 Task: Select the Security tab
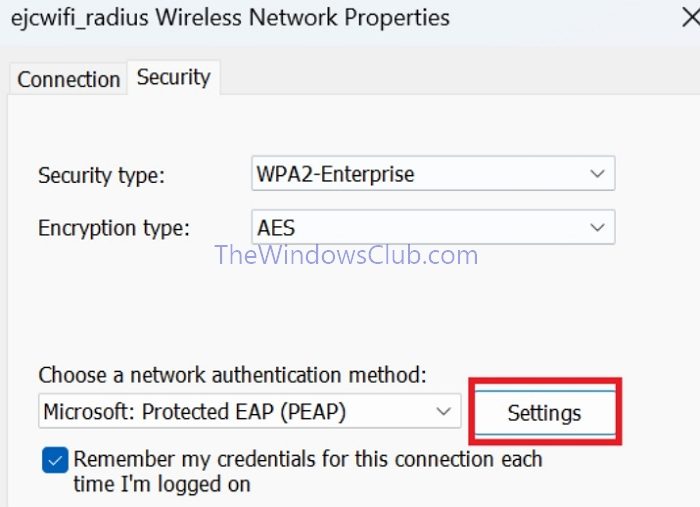point(173,77)
